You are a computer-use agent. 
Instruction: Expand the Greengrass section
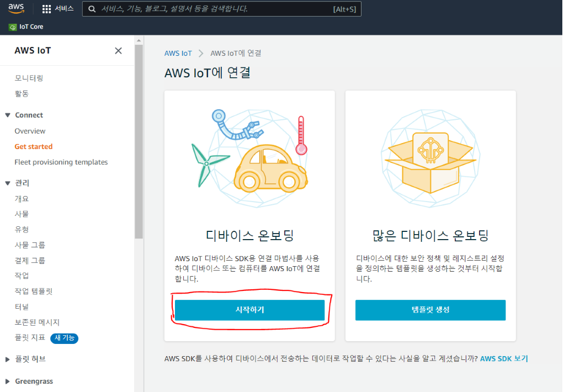click(x=8, y=382)
